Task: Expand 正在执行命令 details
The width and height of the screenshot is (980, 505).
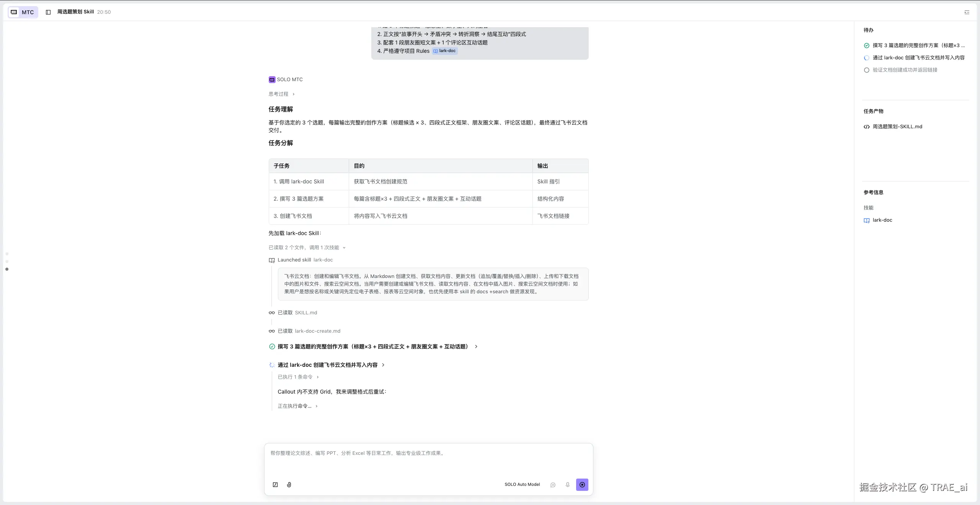Action: pos(298,406)
